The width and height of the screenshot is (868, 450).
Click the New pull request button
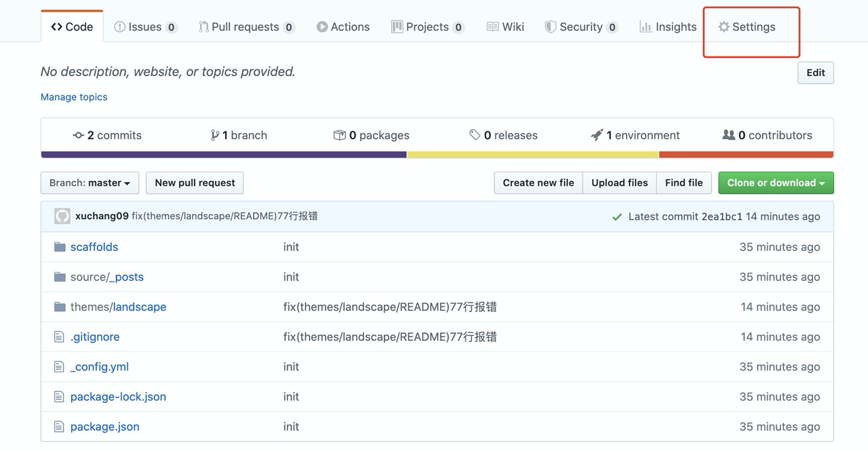(x=194, y=183)
